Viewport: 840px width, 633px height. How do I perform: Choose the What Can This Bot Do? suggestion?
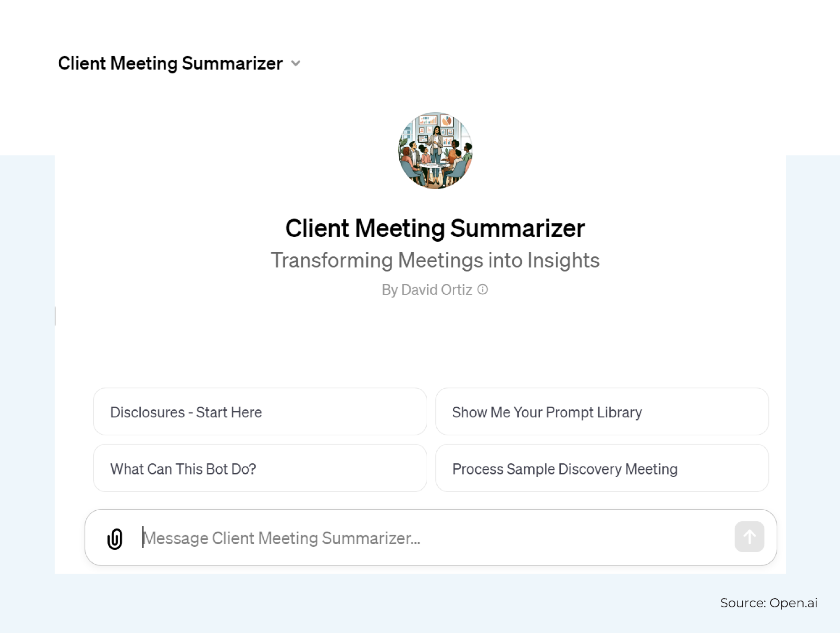260,468
